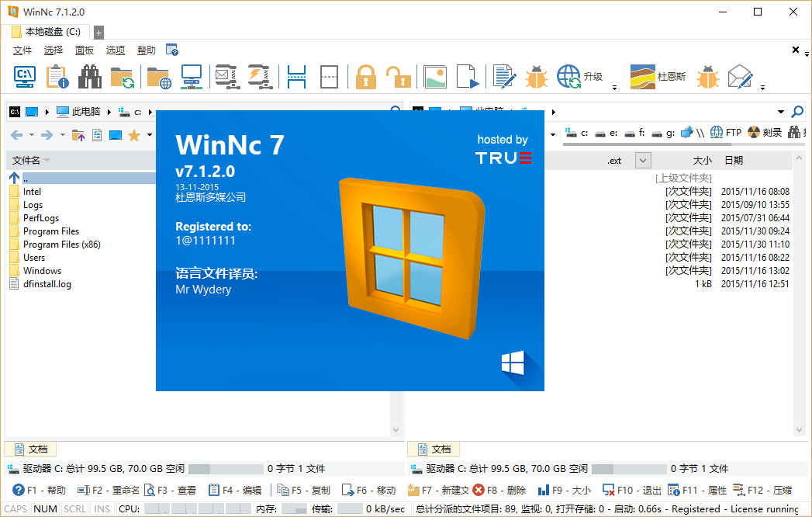
Task: Open the network computer connection icon
Action: pyautogui.click(x=192, y=77)
